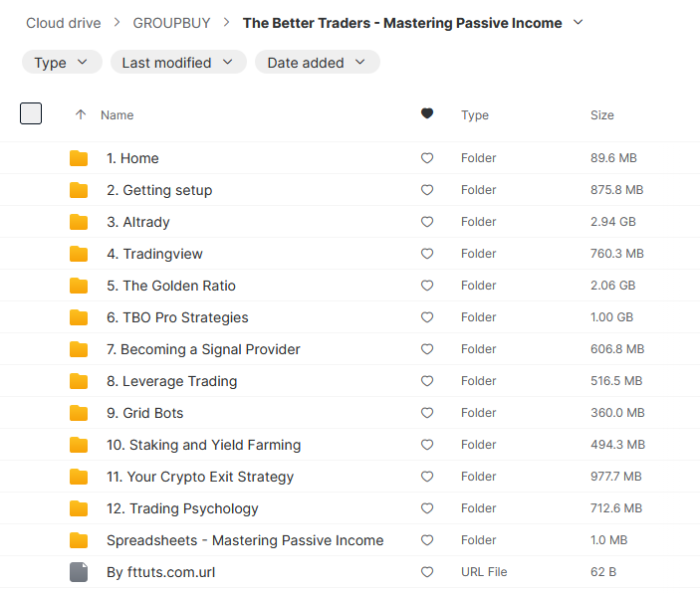Screen dimensions: 700x593
Task: Open the 10. Staking and Yield Farming folder
Action: pyautogui.click(x=203, y=445)
